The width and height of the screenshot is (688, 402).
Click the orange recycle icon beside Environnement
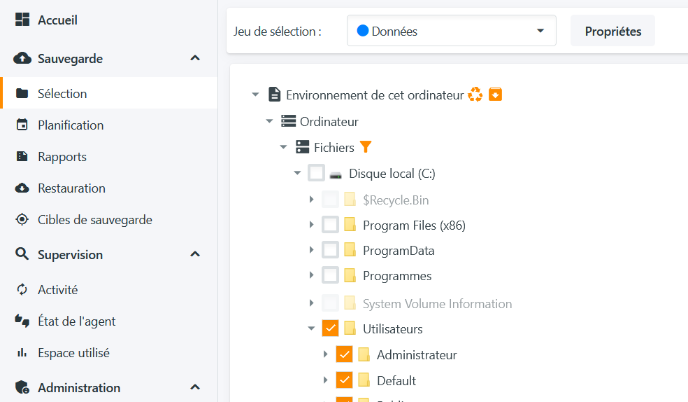[475, 94]
